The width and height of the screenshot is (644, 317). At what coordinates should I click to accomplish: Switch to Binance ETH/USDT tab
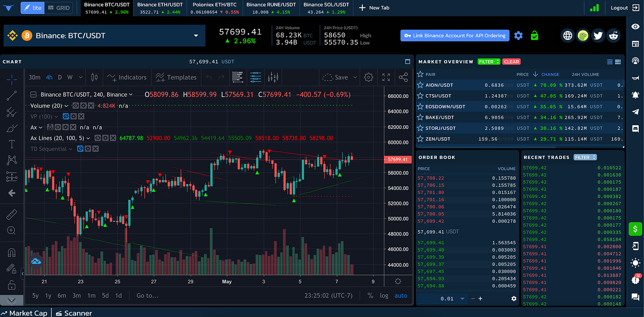160,8
